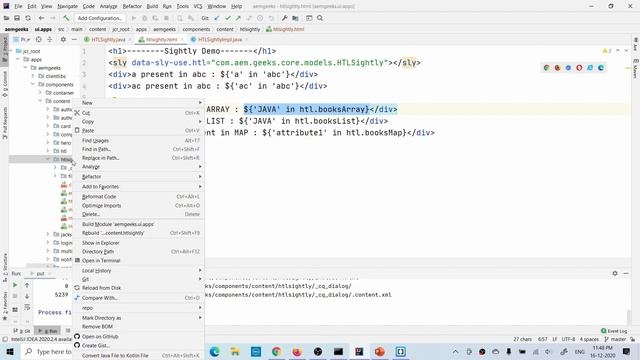
Task: Collapse the components folder
Action: point(33,84)
